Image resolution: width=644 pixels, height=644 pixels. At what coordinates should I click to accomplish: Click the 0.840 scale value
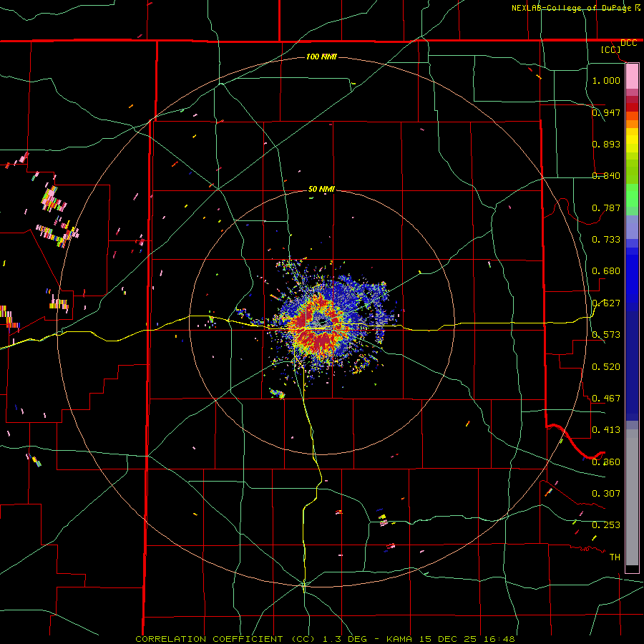tap(606, 176)
